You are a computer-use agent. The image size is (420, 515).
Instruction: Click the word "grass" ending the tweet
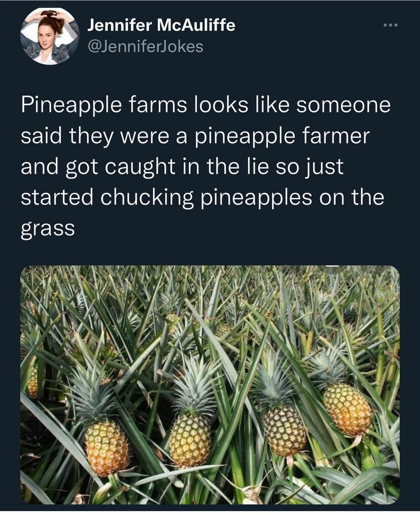click(x=47, y=228)
